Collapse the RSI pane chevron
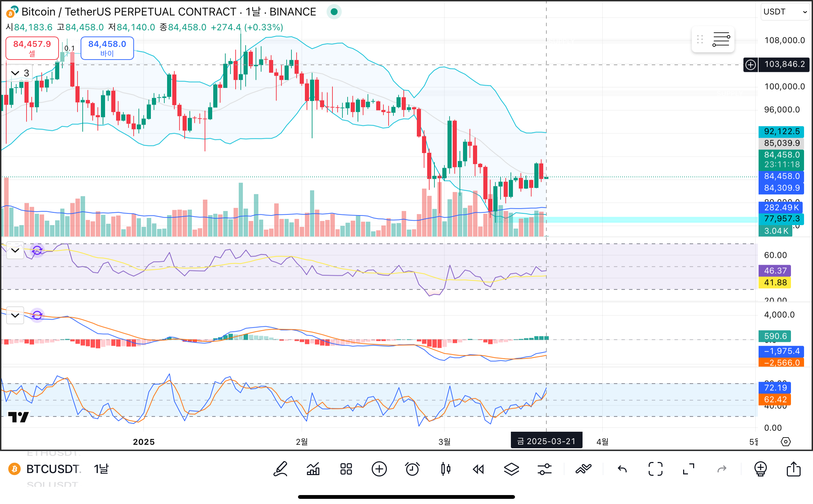Screen dimensions: 813x504 point(15,250)
